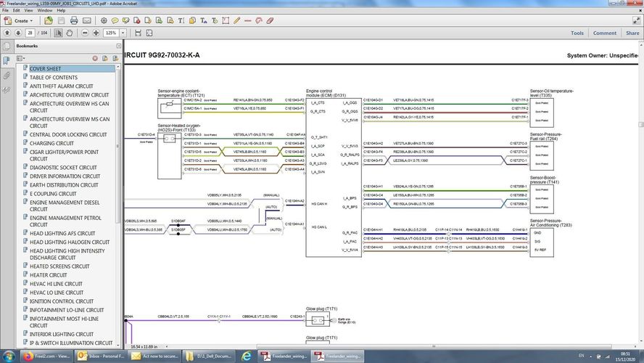
Task: Go to EARTH DISTRIBUTION CIRCUIT bookmark
Action: click(x=64, y=185)
